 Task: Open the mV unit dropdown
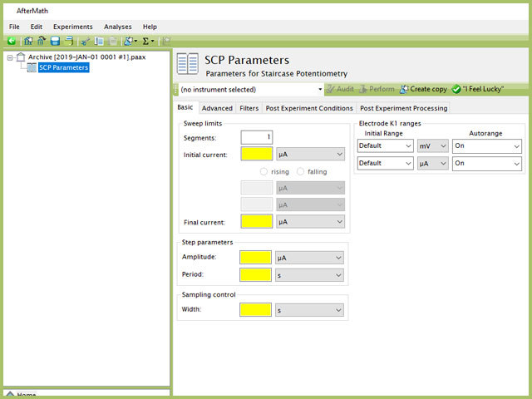coord(433,146)
